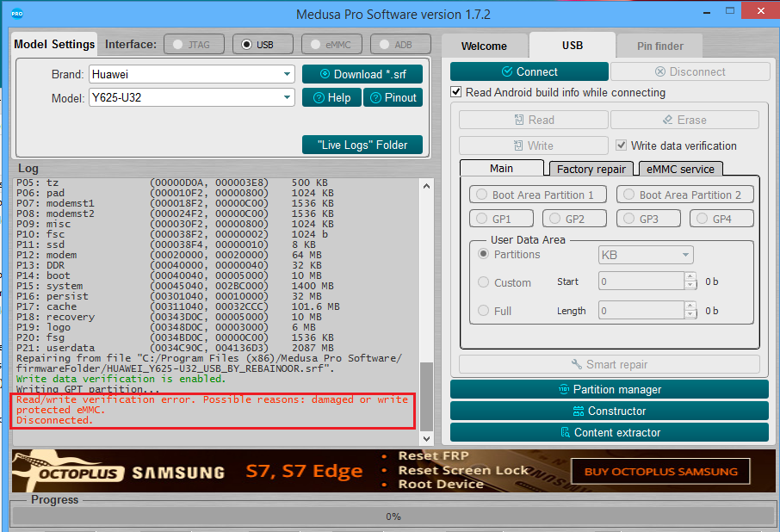Toggle Write data verification checkbox
Image resolution: width=780 pixels, height=532 pixels.
point(621,145)
